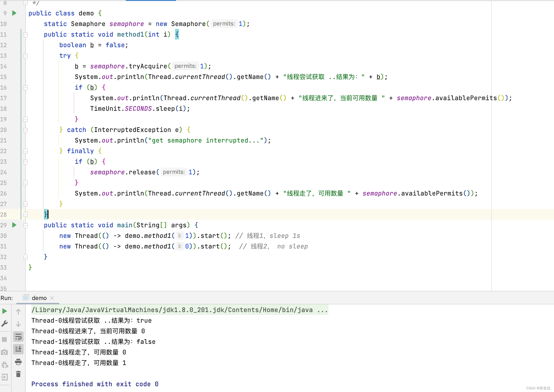The width and height of the screenshot is (554, 392).
Task: Click the java executable path link
Action: point(180,310)
